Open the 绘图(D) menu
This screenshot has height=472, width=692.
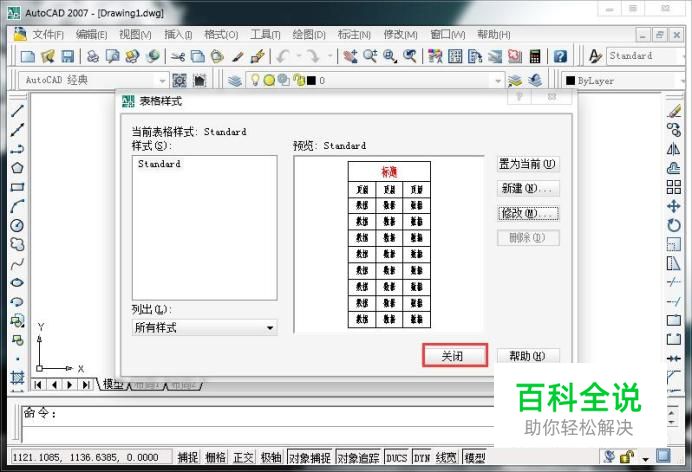tap(309, 34)
